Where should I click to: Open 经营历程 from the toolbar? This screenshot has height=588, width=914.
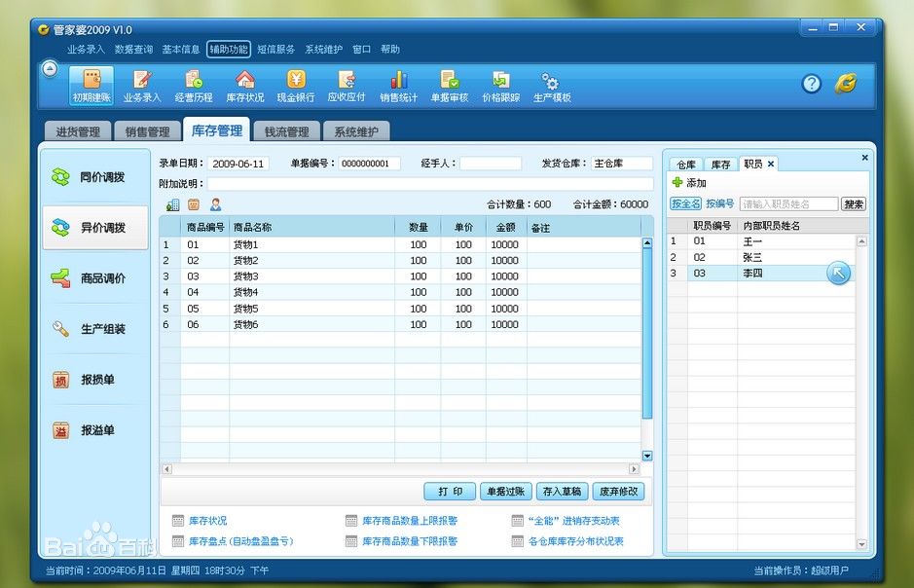tap(193, 86)
